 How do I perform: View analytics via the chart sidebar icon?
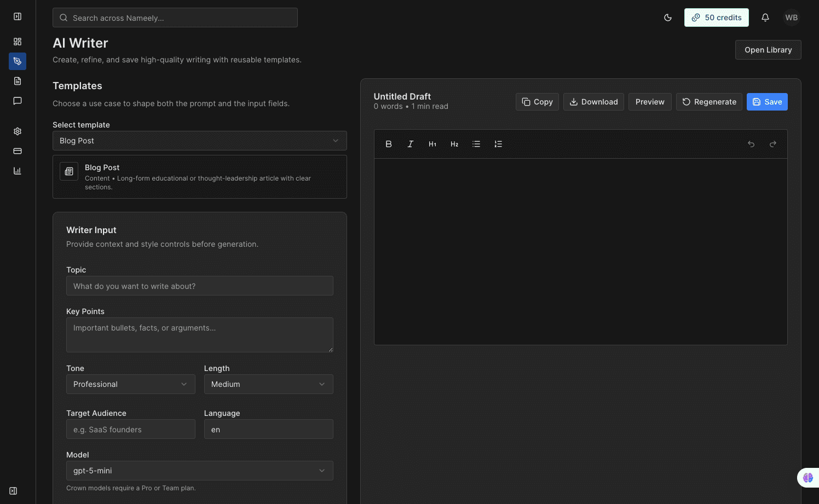(x=18, y=171)
